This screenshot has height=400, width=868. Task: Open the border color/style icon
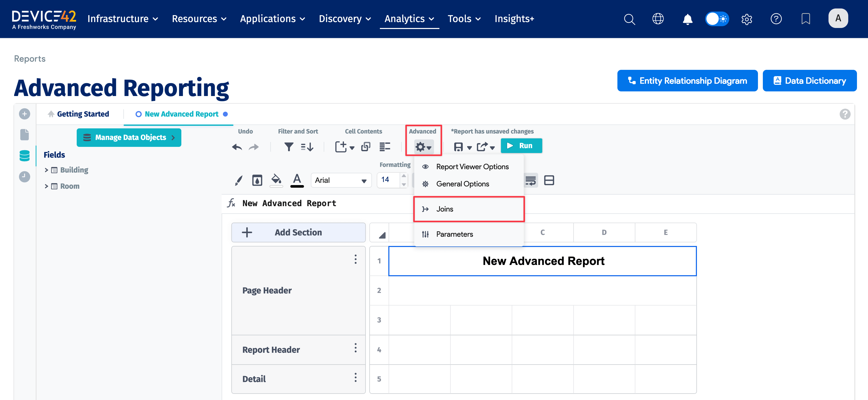pyautogui.click(x=257, y=180)
